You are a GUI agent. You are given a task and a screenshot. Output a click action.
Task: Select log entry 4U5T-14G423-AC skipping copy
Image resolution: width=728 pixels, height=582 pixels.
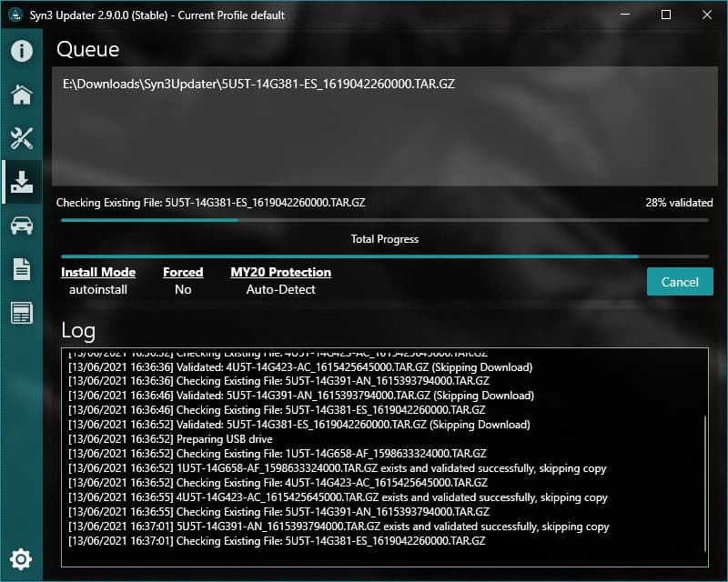pyautogui.click(x=338, y=497)
